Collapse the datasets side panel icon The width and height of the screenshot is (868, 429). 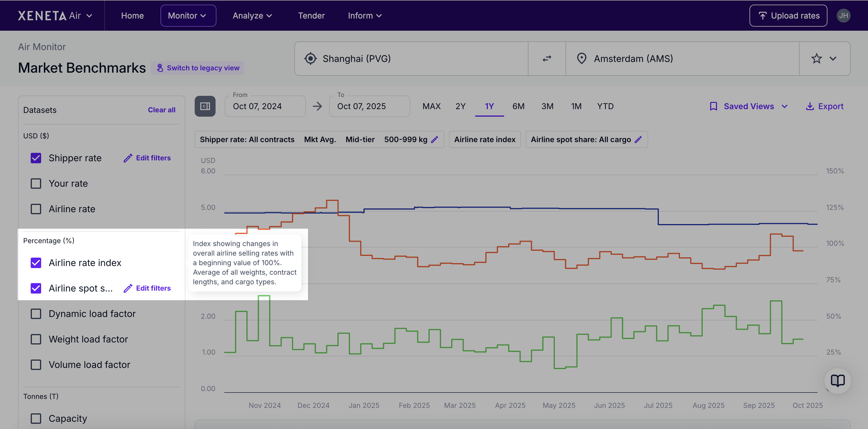(x=205, y=107)
